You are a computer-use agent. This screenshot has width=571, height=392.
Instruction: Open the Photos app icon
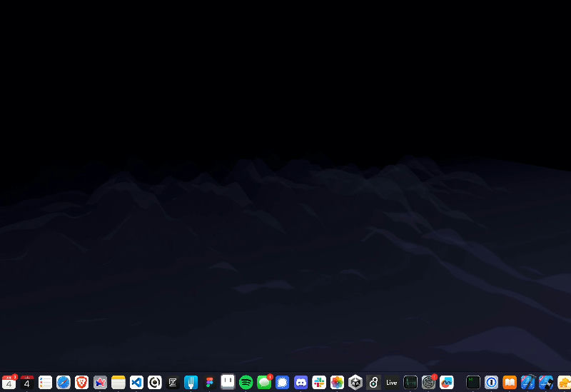tap(337, 383)
